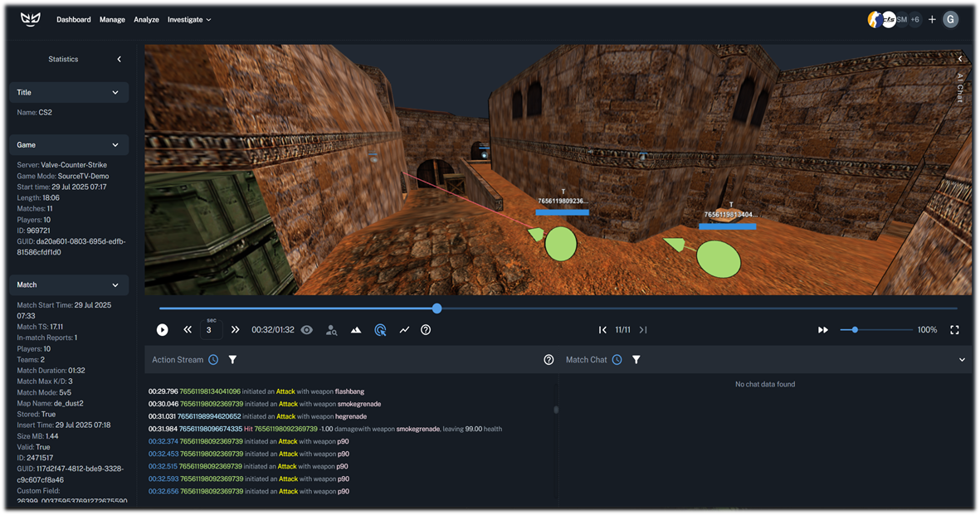
Task: Open the Investigate dropdown menu
Action: click(x=189, y=20)
